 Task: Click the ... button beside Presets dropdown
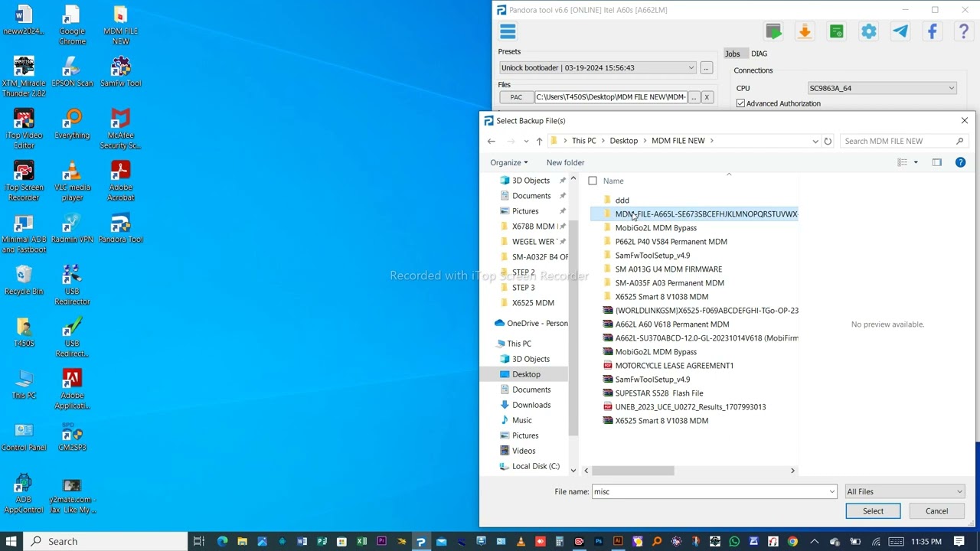(x=706, y=68)
